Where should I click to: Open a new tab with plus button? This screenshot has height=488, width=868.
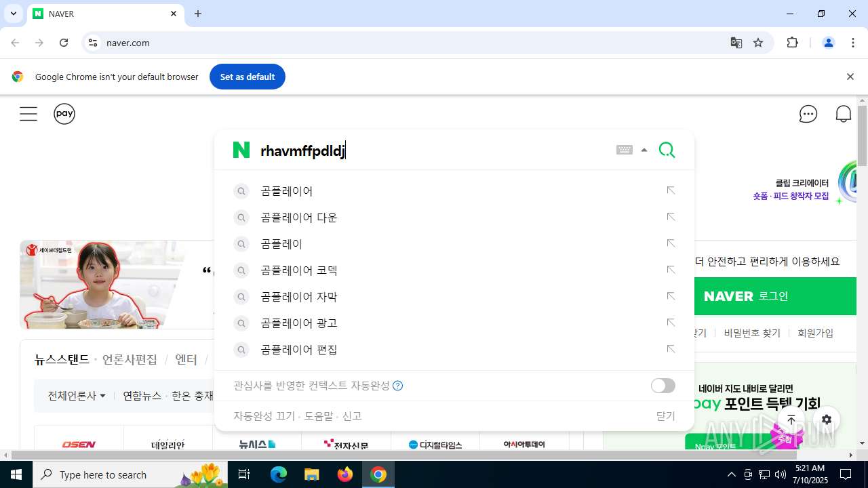pos(198,14)
